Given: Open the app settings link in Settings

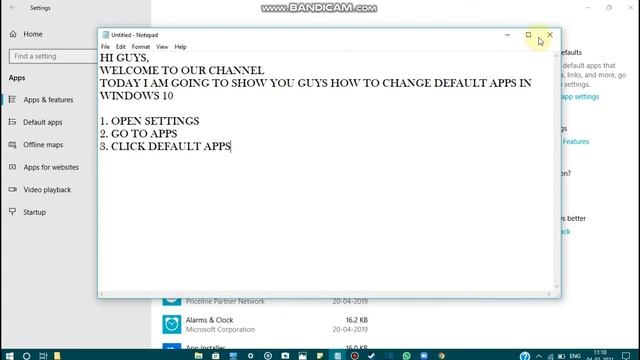Looking at the screenshot, I should [580, 97].
